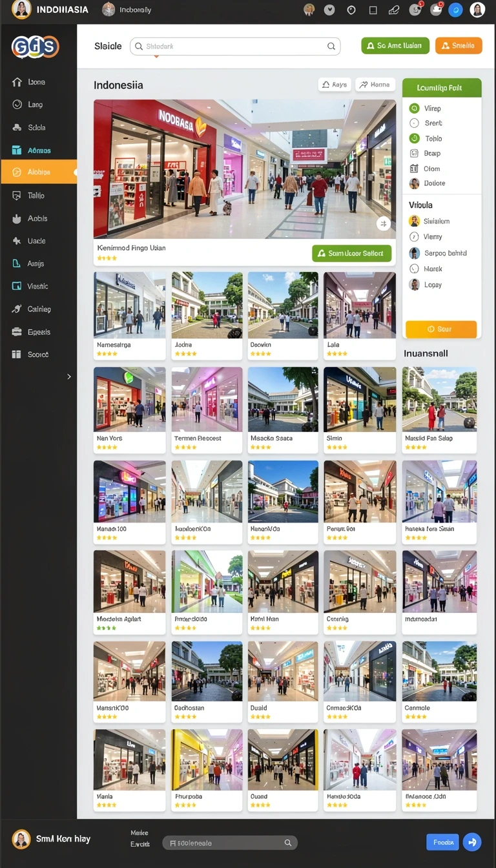Click the blue Foodsk button in the footer
Viewport: 496px width, 868px height.
coord(442,842)
